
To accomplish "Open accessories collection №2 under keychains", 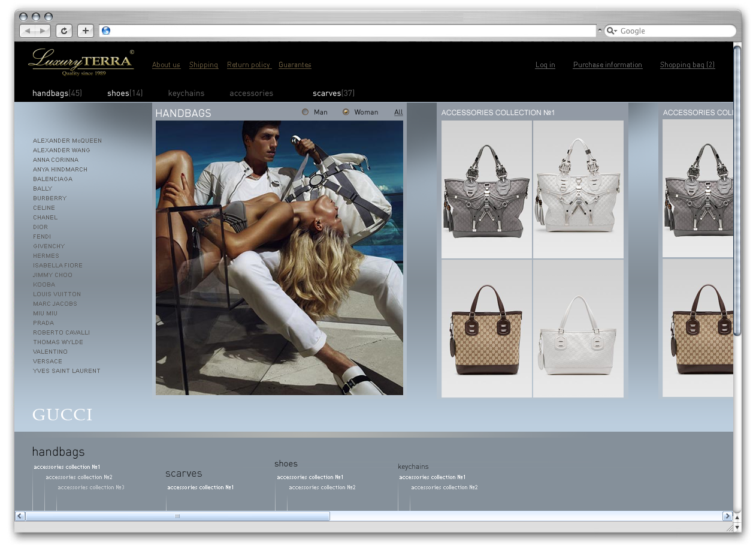I will pyautogui.click(x=444, y=487).
